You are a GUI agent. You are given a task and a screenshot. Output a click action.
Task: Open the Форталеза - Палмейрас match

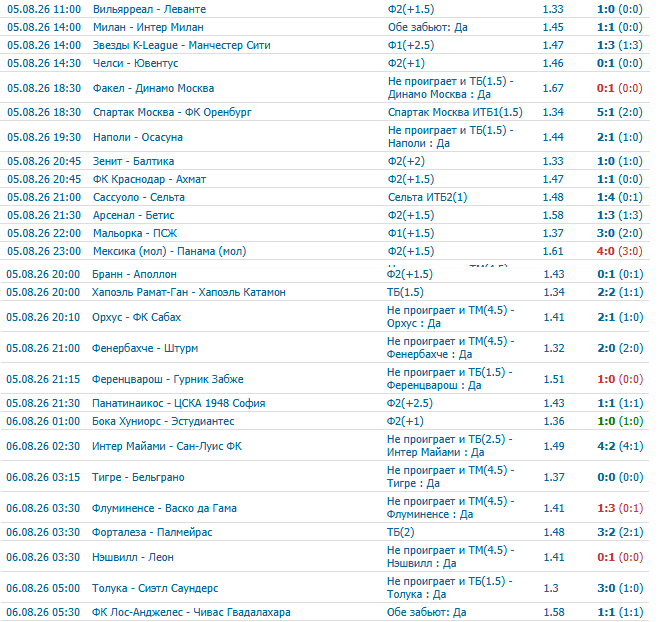pos(152,532)
